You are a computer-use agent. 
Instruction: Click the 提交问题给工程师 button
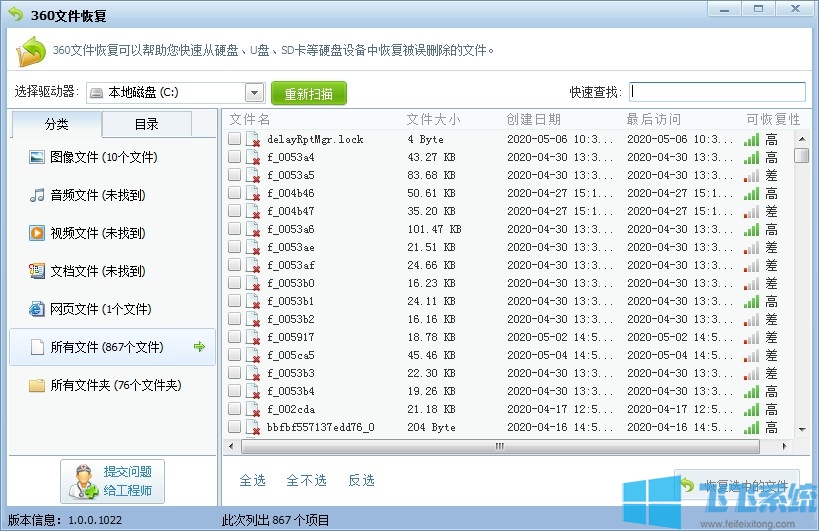112,481
